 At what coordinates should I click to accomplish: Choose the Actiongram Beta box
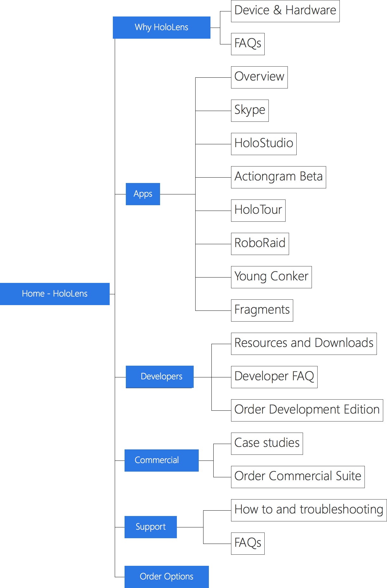278,177
